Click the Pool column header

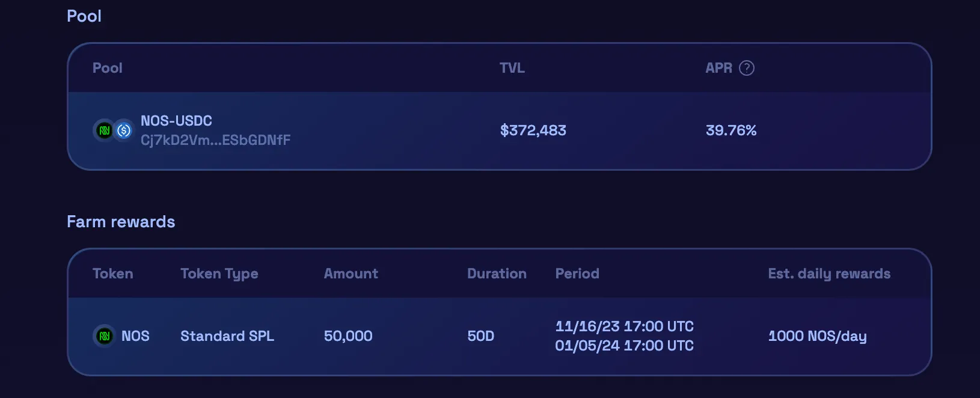pyautogui.click(x=108, y=69)
